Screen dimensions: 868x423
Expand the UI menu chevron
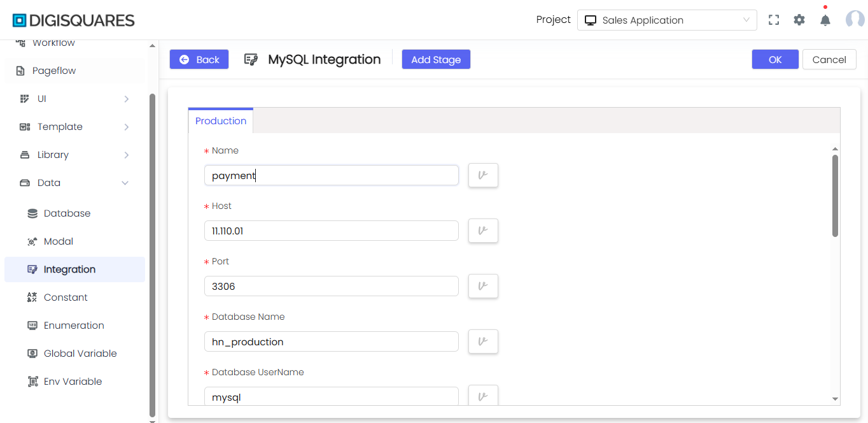pyautogui.click(x=127, y=99)
